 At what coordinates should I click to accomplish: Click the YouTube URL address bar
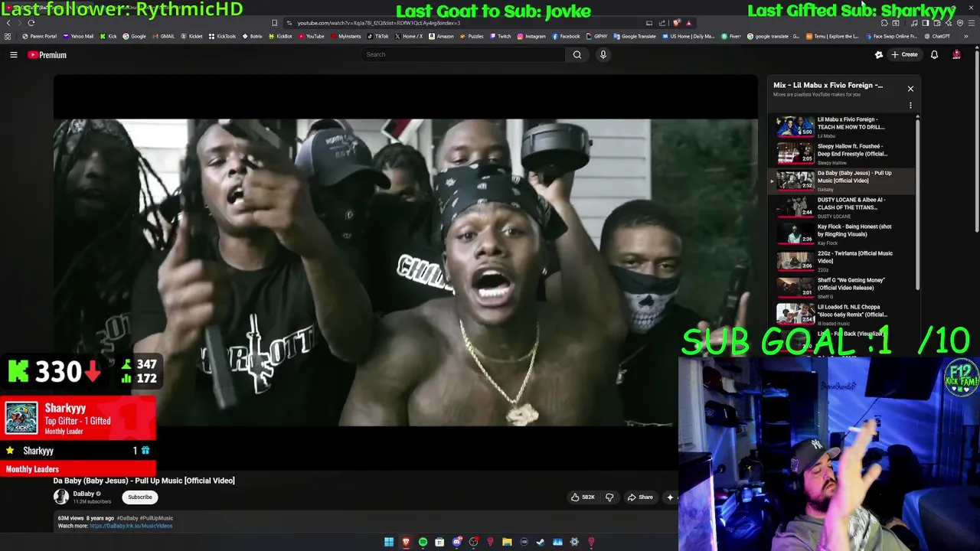coord(379,23)
